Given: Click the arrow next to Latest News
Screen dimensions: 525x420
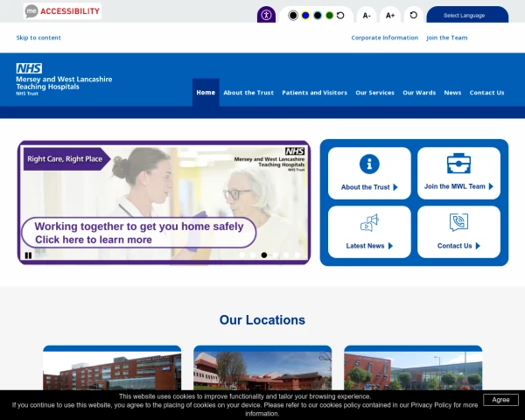Looking at the screenshot, I should (x=390, y=246).
